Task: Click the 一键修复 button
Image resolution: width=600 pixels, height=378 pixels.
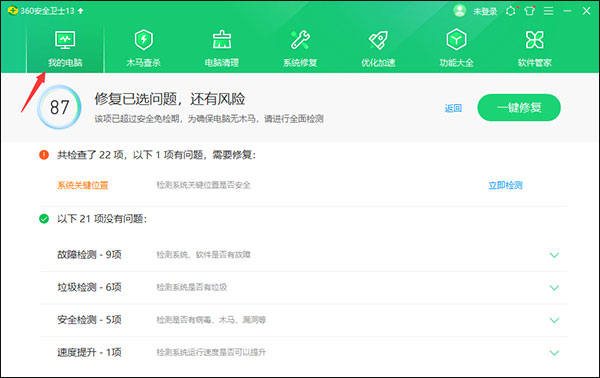Action: tap(519, 108)
